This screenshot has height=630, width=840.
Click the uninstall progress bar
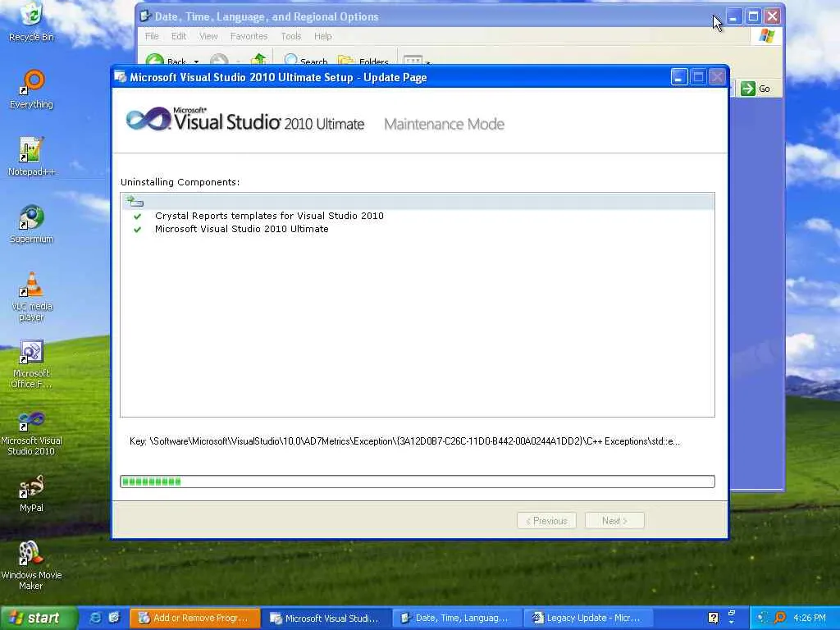(418, 482)
